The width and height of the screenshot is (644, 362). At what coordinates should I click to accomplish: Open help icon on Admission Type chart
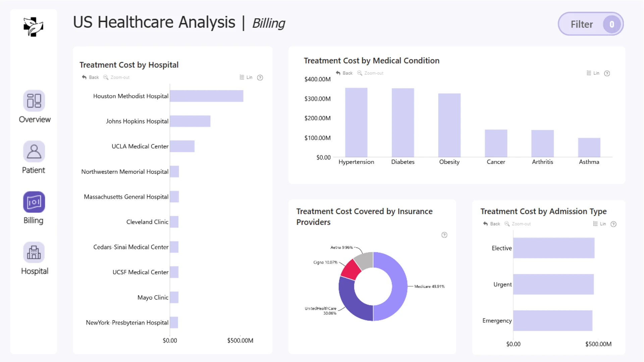pyautogui.click(x=613, y=224)
